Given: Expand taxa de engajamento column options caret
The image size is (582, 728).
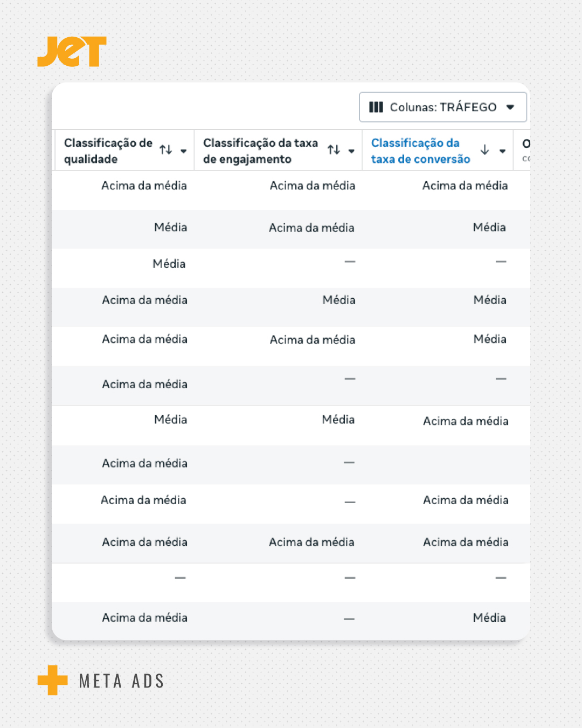Looking at the screenshot, I should point(351,151).
